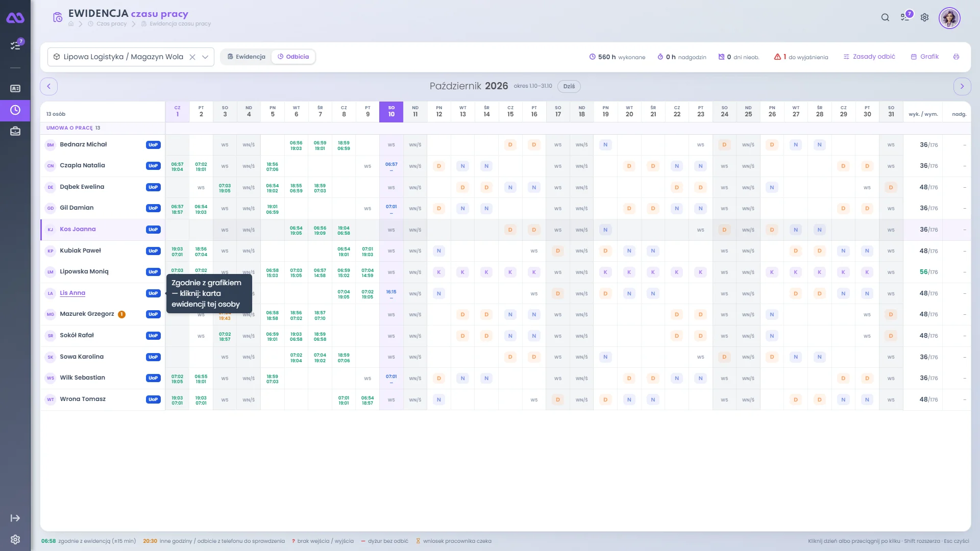Expand the sidebar with the arrow icon
The width and height of the screenshot is (980, 551).
[15, 518]
